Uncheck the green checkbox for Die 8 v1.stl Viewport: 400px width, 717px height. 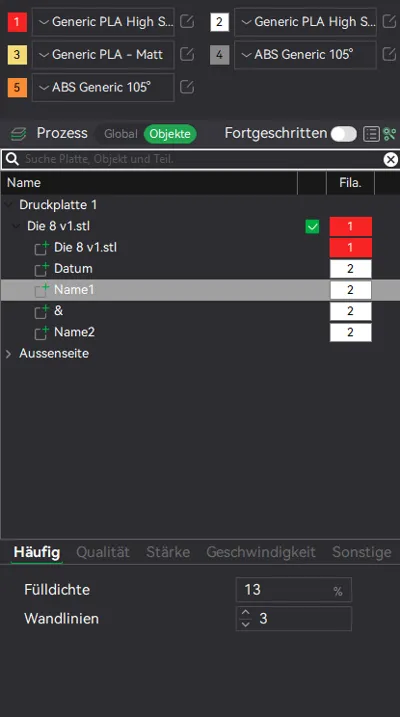tap(312, 227)
